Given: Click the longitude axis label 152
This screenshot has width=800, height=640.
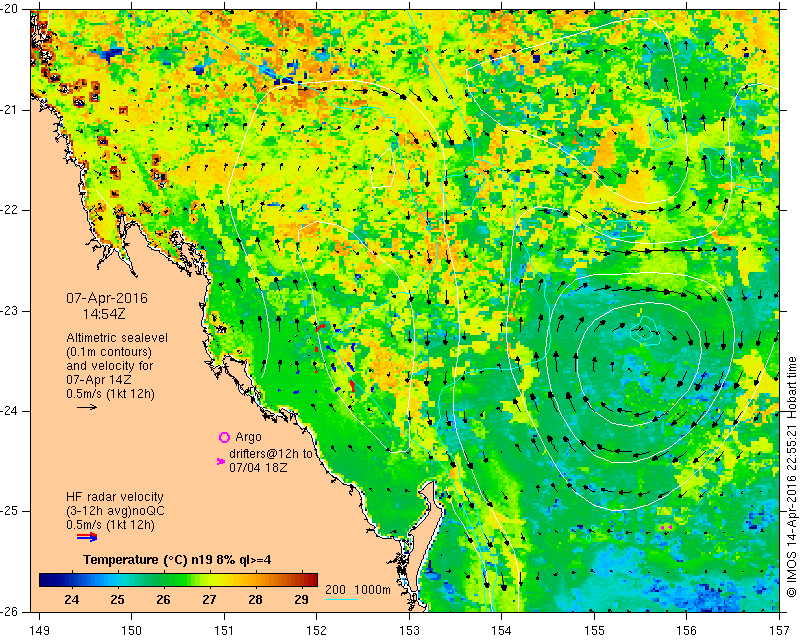Looking at the screenshot, I should click(317, 630).
